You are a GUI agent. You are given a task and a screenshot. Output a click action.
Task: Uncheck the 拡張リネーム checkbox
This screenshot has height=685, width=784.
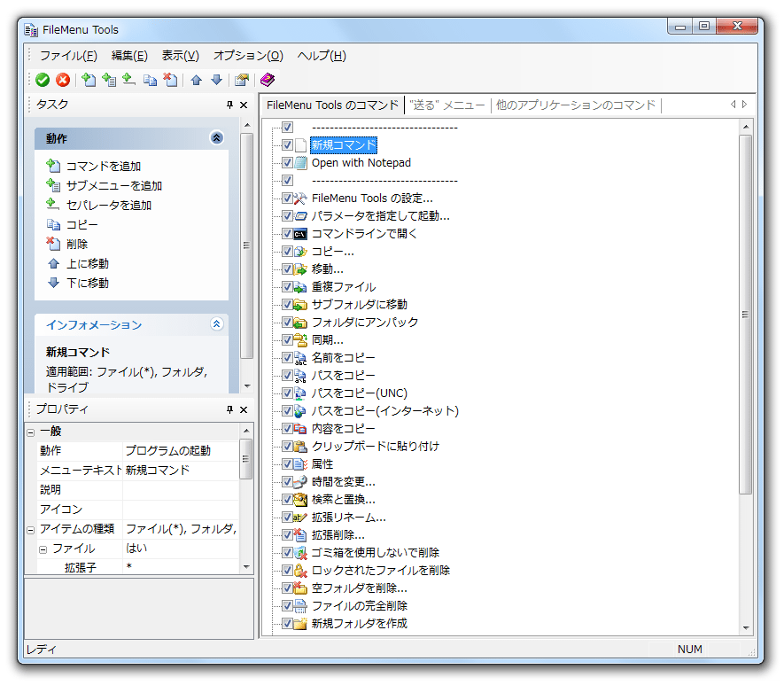(287, 518)
